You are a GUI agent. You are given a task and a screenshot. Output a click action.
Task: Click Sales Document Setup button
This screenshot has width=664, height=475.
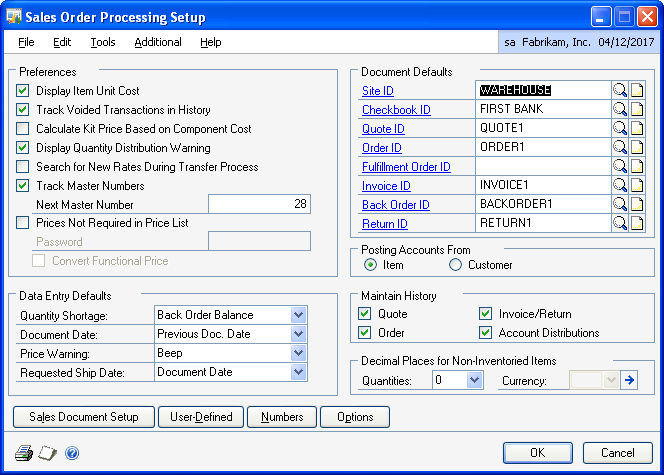coord(84,417)
